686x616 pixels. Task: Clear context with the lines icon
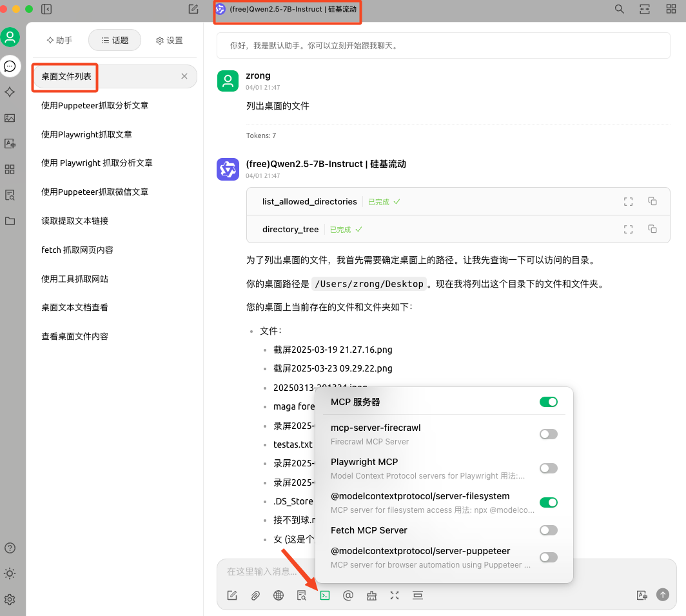(x=418, y=595)
